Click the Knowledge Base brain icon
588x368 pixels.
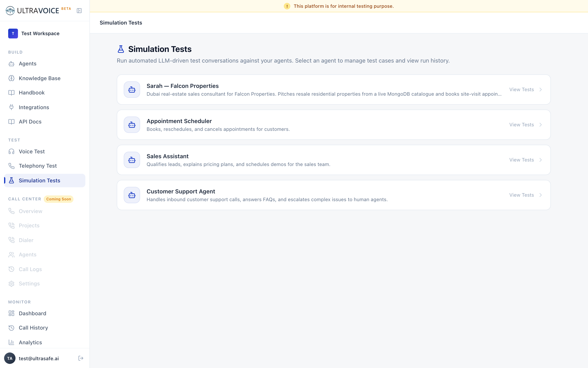pos(11,78)
